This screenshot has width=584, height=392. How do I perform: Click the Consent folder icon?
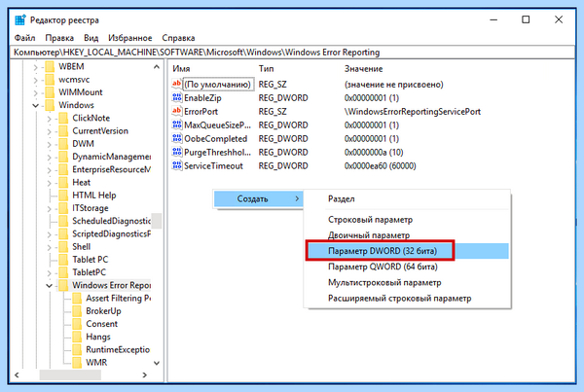tap(77, 324)
